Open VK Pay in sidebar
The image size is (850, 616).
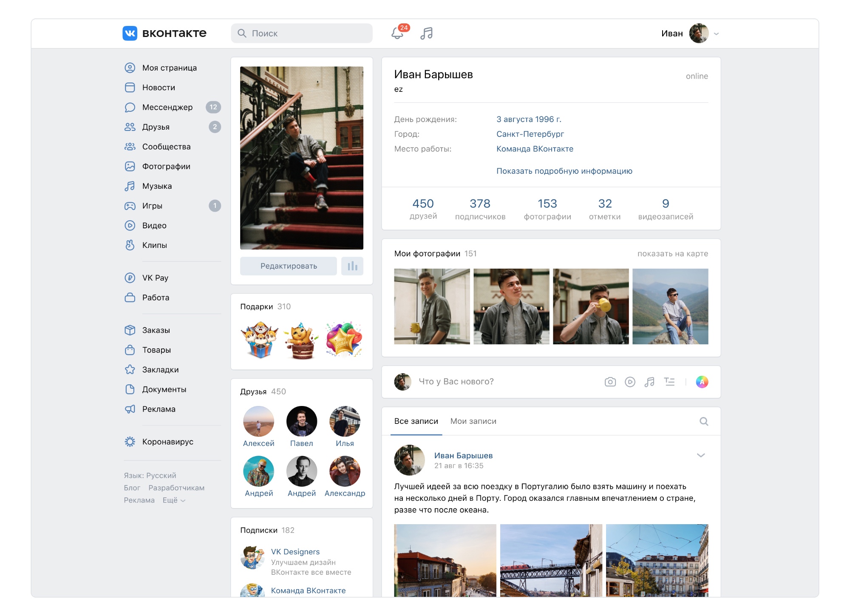point(155,278)
